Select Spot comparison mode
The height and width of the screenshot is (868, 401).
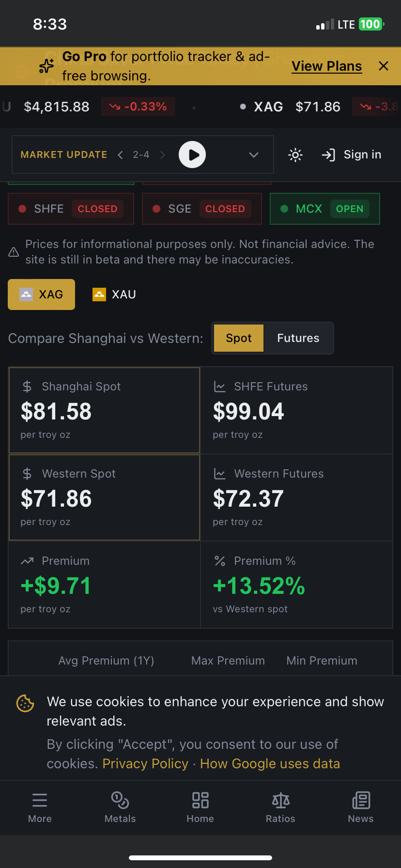(x=239, y=338)
